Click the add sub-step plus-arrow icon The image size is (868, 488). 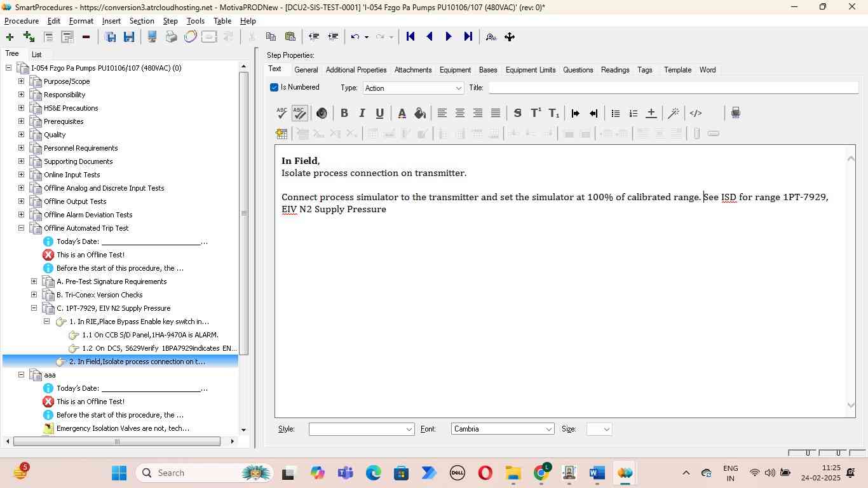tap(29, 37)
